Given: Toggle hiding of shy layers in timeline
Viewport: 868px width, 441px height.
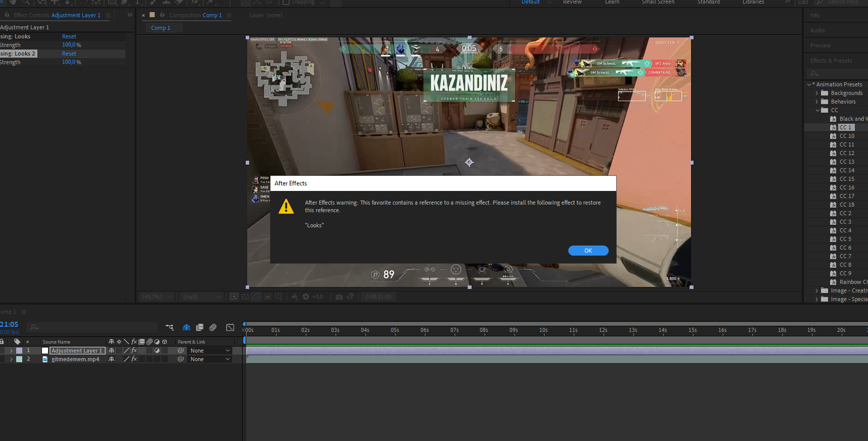Looking at the screenshot, I should tap(187, 327).
